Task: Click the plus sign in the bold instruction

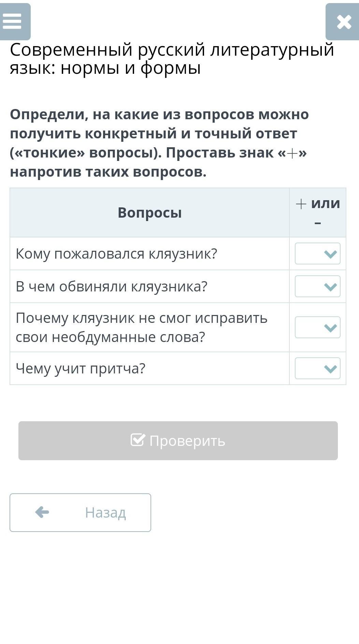Action: click(x=292, y=153)
